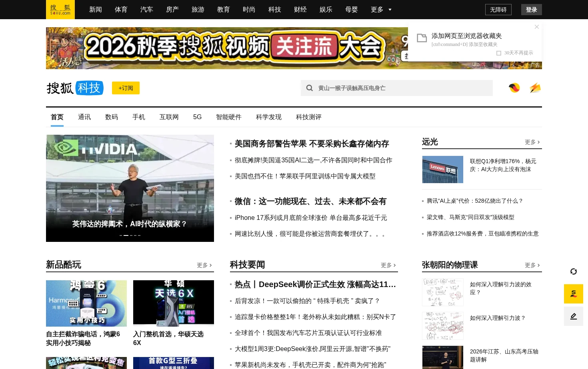Open the 2026秋季搜狐视频 banner ad
588x369 pixels.
[x=227, y=48]
